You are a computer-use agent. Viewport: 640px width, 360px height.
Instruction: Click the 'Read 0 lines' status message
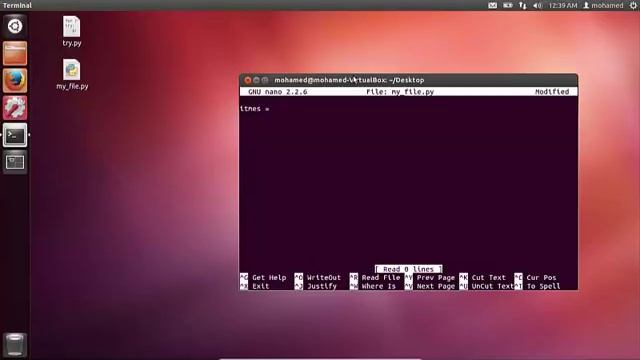pos(408,269)
